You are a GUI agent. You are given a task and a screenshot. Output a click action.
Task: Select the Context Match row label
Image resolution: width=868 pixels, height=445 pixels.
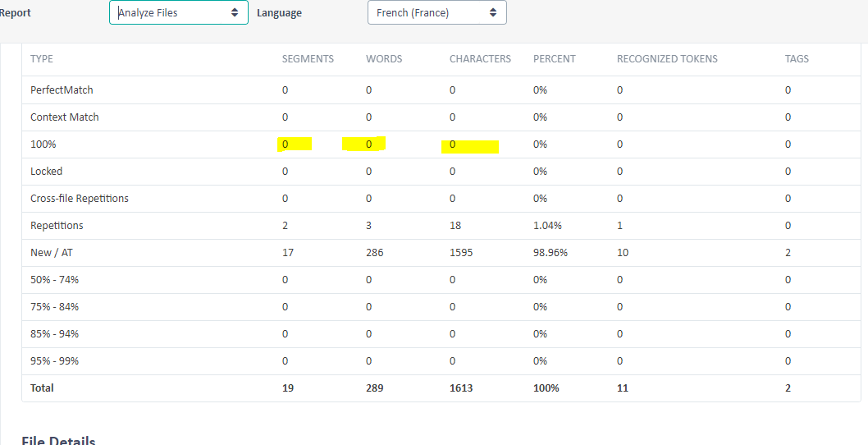64,117
